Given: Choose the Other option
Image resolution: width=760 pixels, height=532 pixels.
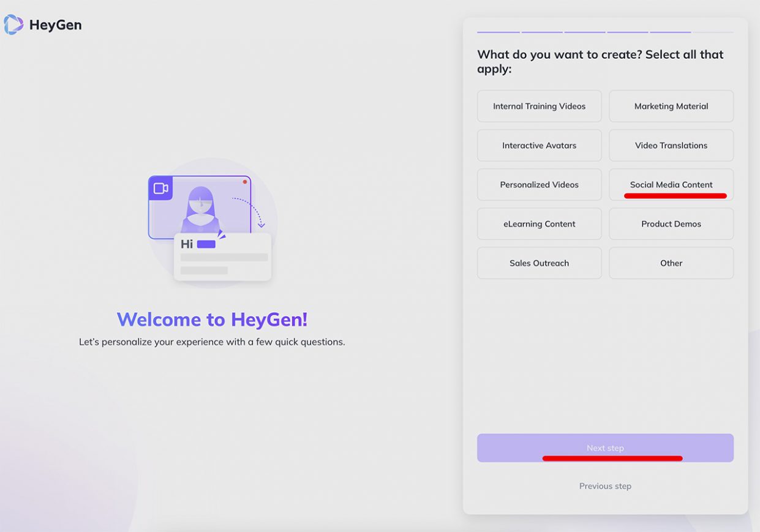Looking at the screenshot, I should tap(671, 263).
